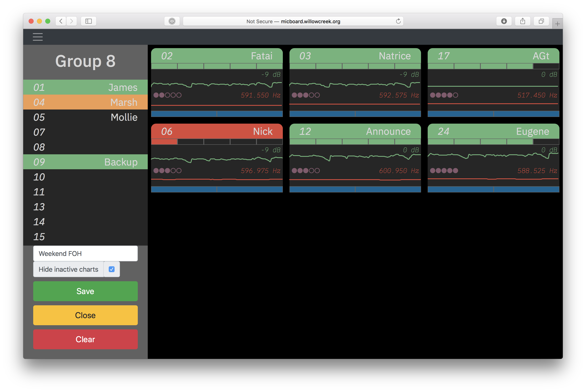
Task: Reload the page with the refresh icon
Action: tap(398, 21)
